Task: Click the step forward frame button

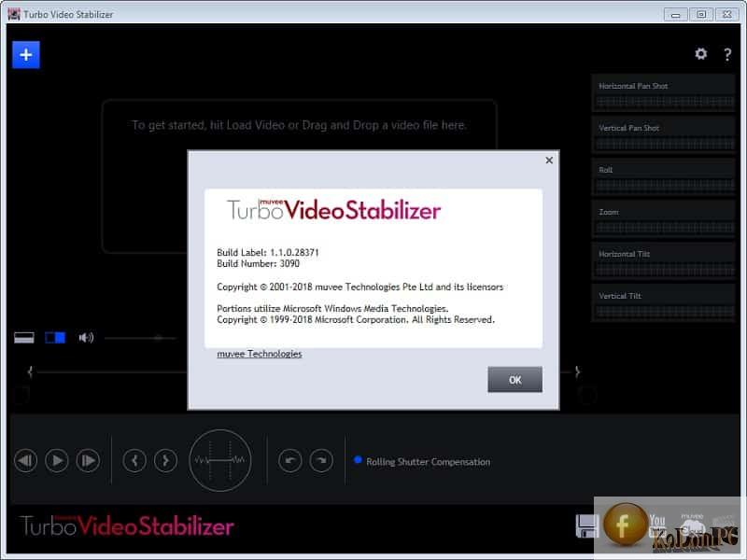Action: coord(88,460)
